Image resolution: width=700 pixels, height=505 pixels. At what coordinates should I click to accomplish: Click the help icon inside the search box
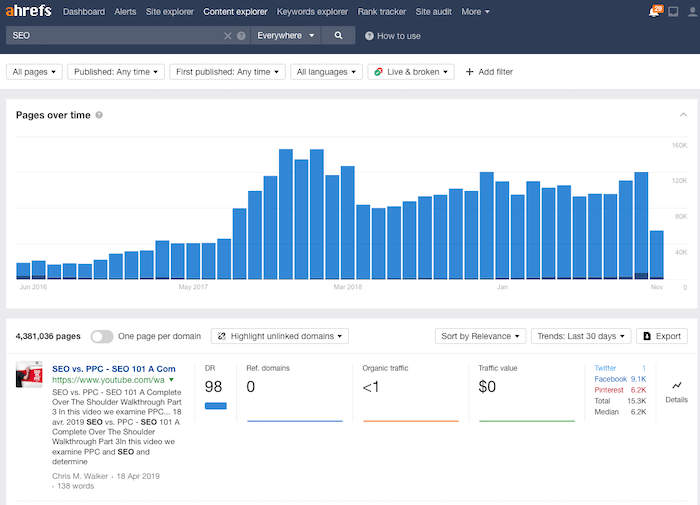pos(241,36)
